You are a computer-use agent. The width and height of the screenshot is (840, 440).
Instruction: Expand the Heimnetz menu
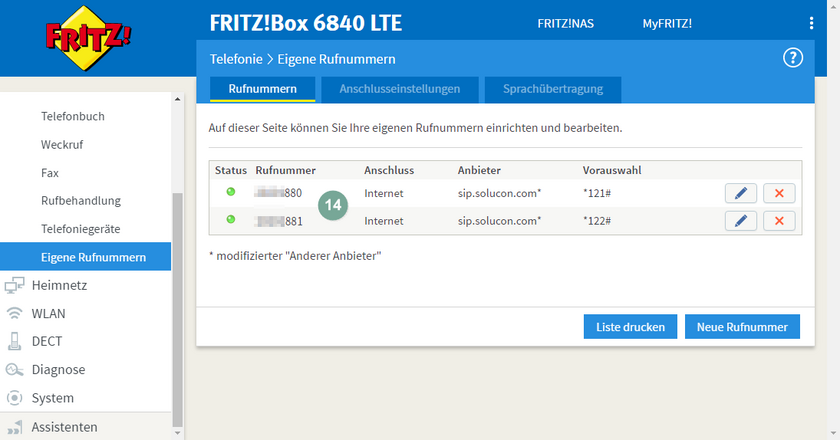(59, 285)
